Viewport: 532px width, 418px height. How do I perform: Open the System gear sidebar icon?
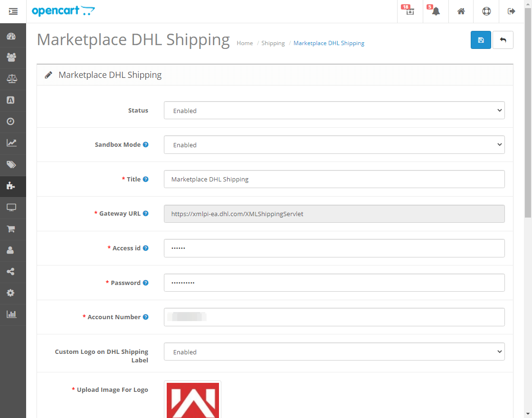pos(11,293)
